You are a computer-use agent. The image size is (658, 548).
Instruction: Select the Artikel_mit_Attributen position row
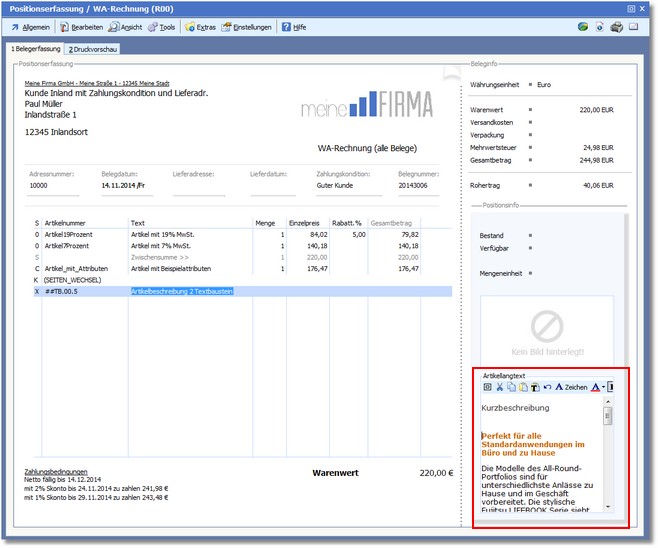coord(75,268)
